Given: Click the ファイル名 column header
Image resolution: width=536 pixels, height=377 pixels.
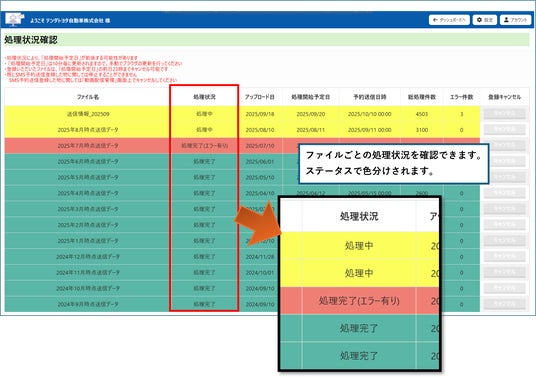Looking at the screenshot, I should point(88,97).
